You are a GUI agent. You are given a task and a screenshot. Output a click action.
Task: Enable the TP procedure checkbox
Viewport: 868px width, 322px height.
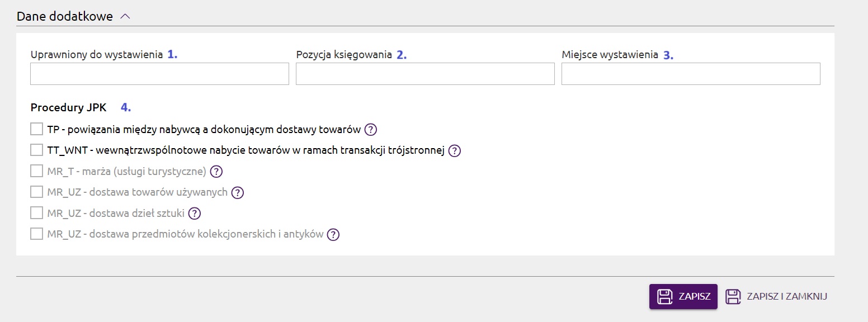click(x=36, y=129)
